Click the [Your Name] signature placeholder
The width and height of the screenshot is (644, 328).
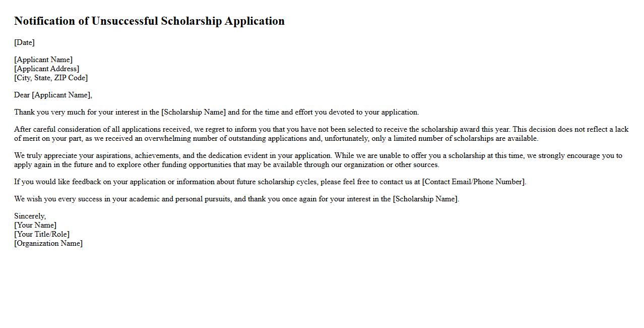tap(35, 225)
